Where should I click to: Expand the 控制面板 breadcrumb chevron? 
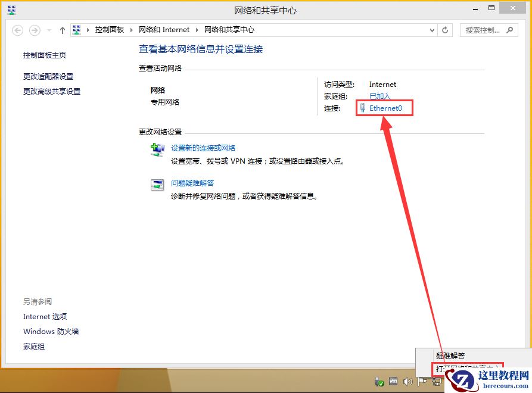click(132, 30)
